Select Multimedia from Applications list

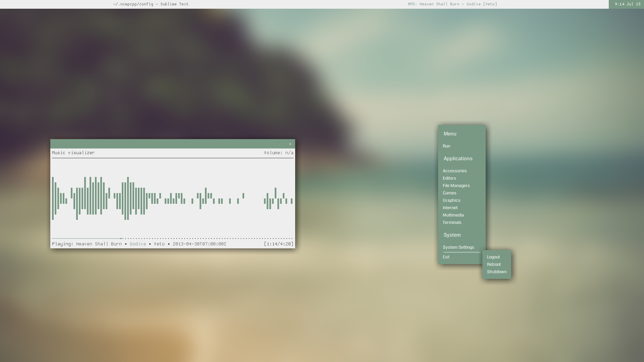click(x=453, y=215)
